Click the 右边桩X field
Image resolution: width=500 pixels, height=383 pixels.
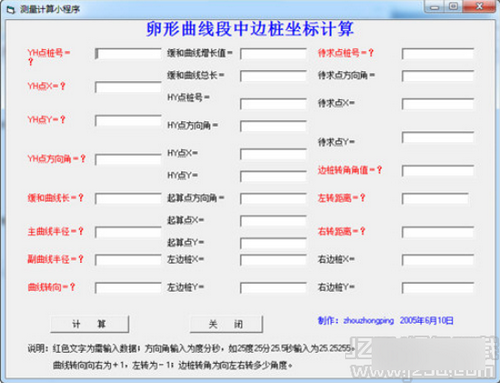(x=438, y=260)
